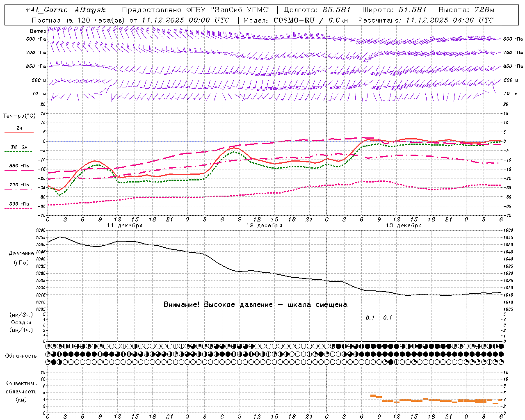Click the "Рассчитано: 11.12.2025 04:36 UTC" text
This screenshot has height=420, width=525.
pyautogui.click(x=426, y=20)
